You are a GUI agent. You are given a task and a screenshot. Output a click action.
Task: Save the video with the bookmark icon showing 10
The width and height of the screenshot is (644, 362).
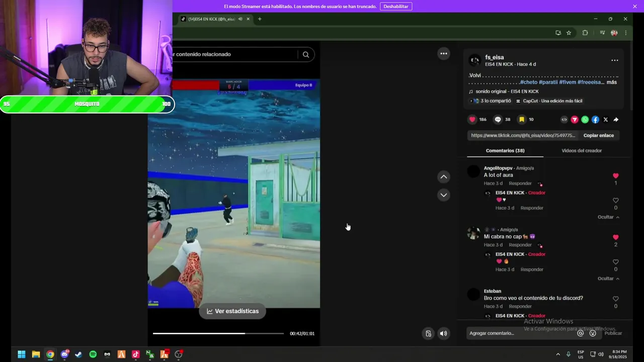522,119
